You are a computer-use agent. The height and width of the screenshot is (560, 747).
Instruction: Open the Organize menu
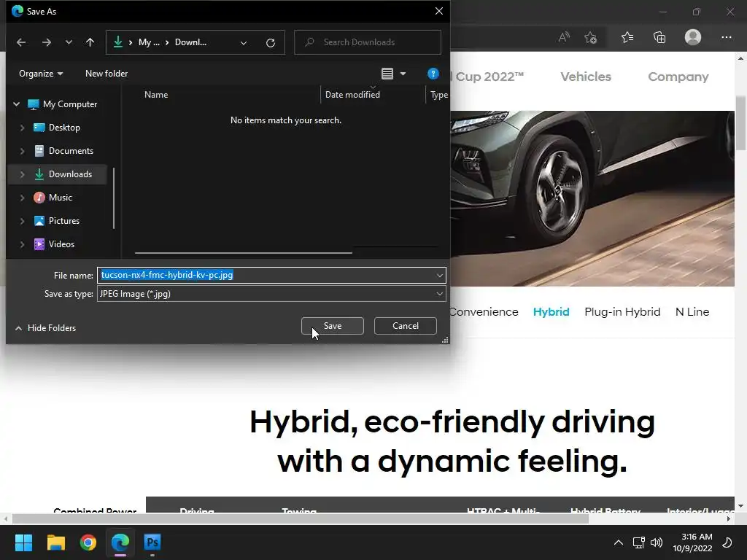click(41, 74)
